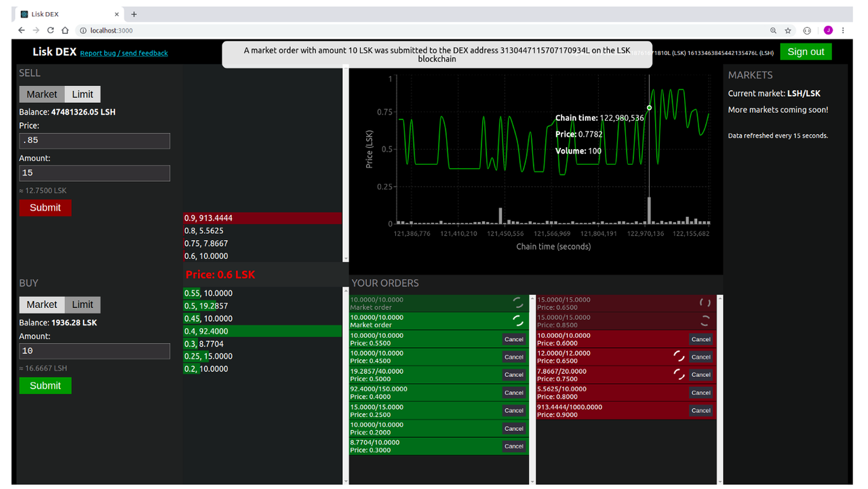Select the bid row 0.25, 15.0000
The width and height of the screenshot is (868, 489).
pos(262,356)
